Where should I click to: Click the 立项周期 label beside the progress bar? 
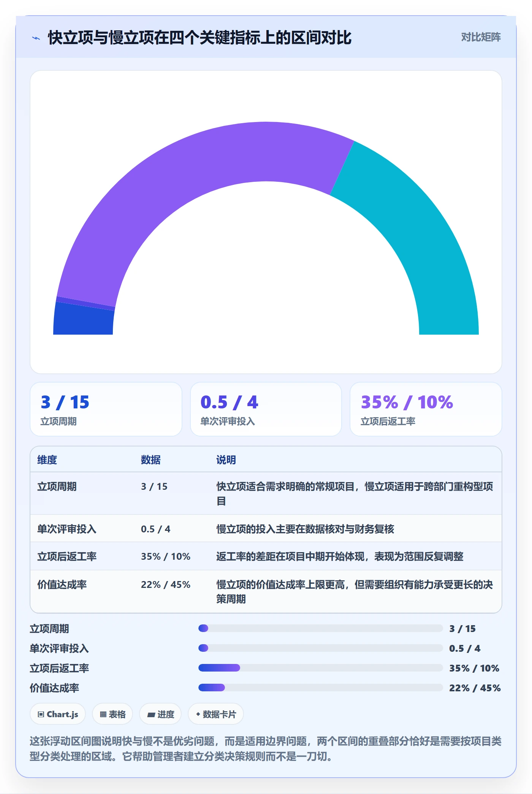49,629
